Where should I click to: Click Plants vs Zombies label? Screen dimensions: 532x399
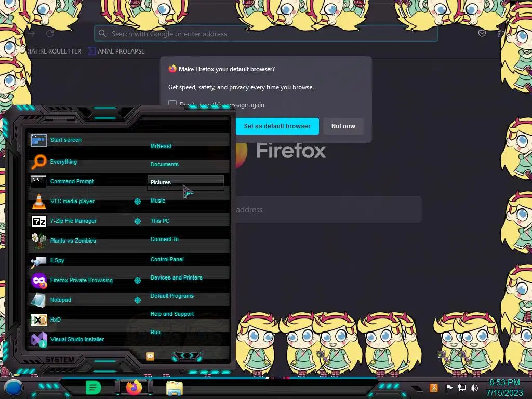click(x=73, y=241)
